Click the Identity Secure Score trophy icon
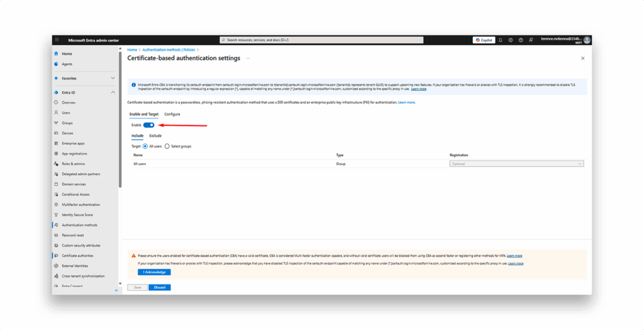The height and width of the screenshot is (330, 644). pyautogui.click(x=56, y=215)
